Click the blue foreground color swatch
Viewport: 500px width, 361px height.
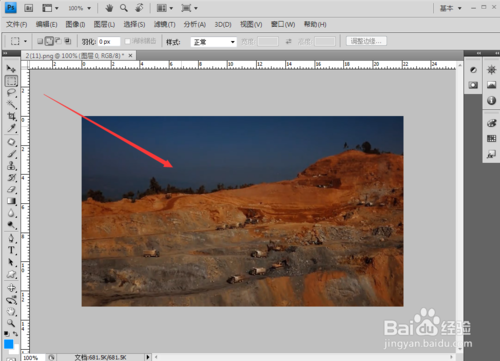tap(8, 344)
